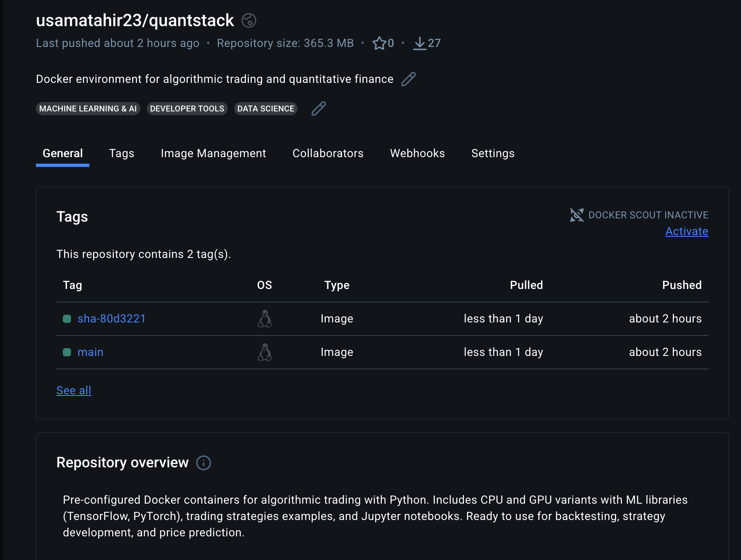Click See all tags link
The height and width of the screenshot is (560, 741).
[74, 391]
